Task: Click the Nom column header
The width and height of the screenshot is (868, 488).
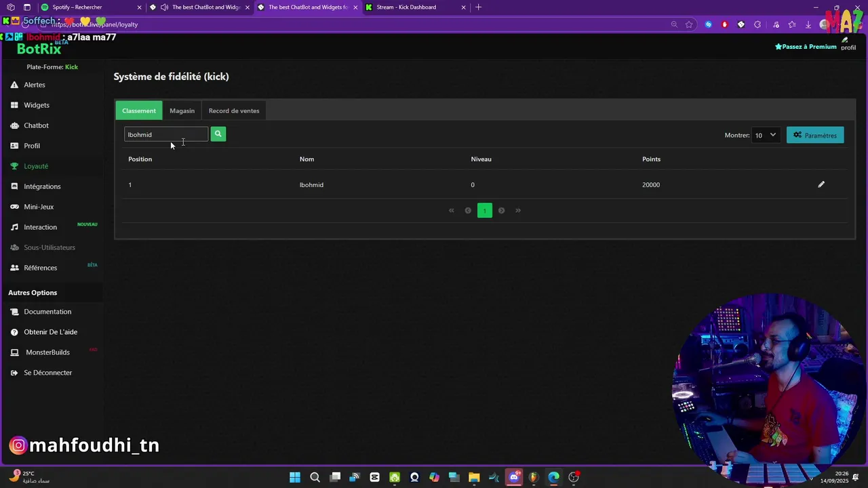Action: [x=307, y=159]
